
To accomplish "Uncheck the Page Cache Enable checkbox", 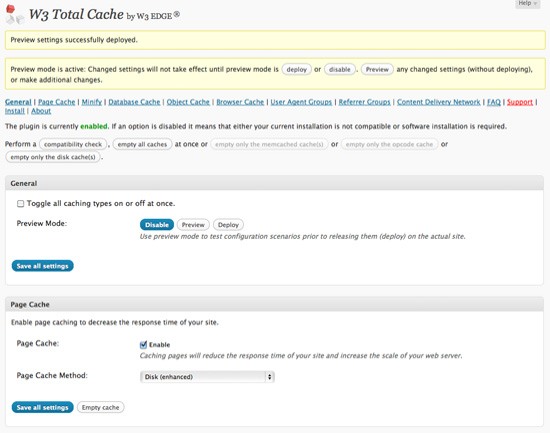I will pyautogui.click(x=143, y=345).
